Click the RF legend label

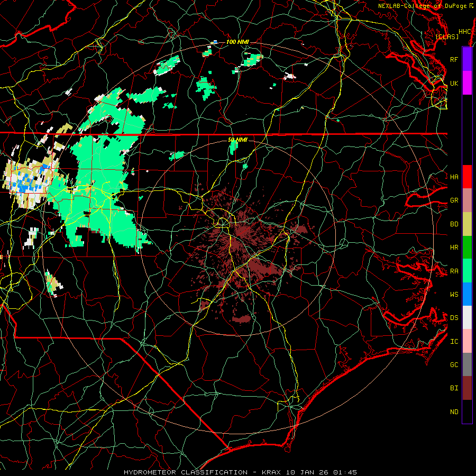point(454,59)
